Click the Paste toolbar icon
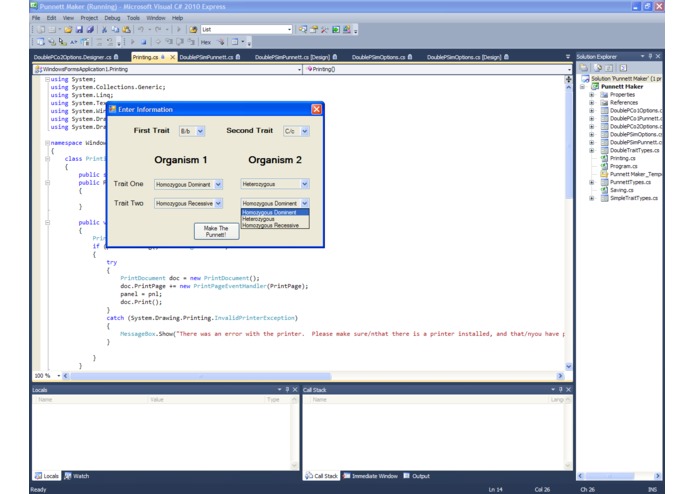 pyautogui.click(x=126, y=30)
